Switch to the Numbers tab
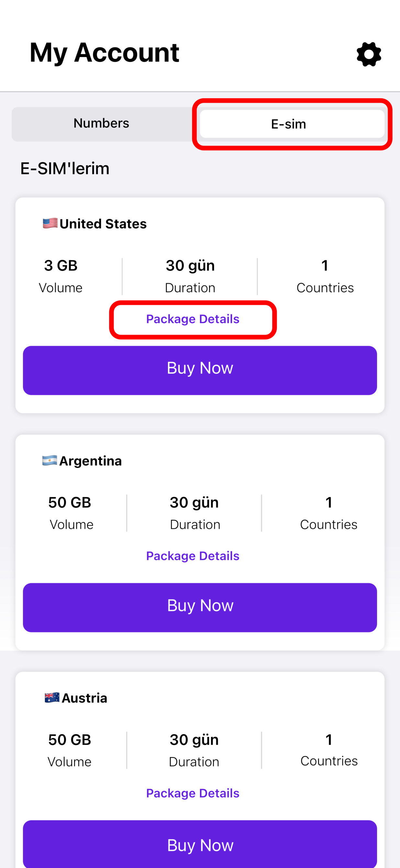The width and height of the screenshot is (400, 868). [x=101, y=123]
